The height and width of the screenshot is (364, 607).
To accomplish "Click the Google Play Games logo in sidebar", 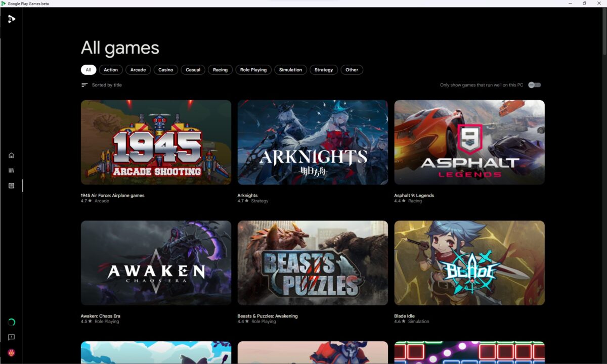I will (x=11, y=19).
